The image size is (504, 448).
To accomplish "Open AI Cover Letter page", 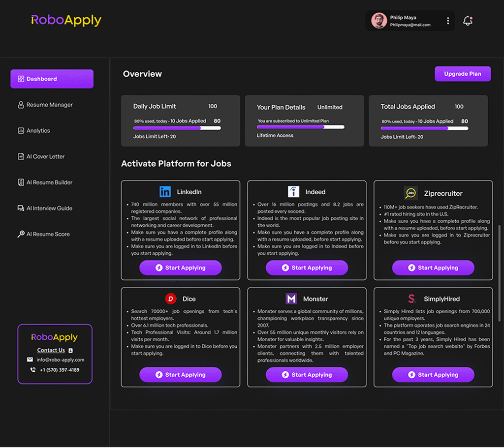I will [41, 156].
